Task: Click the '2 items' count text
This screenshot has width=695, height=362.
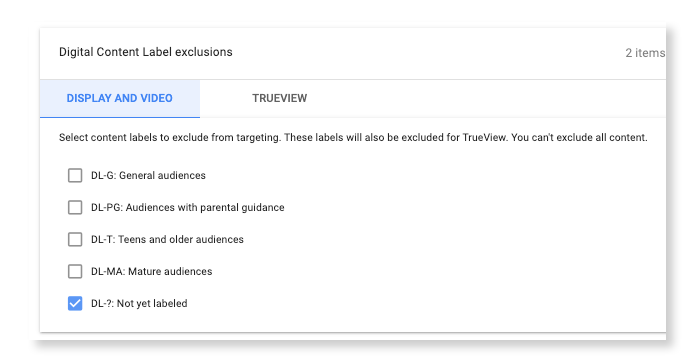Action: [x=645, y=53]
